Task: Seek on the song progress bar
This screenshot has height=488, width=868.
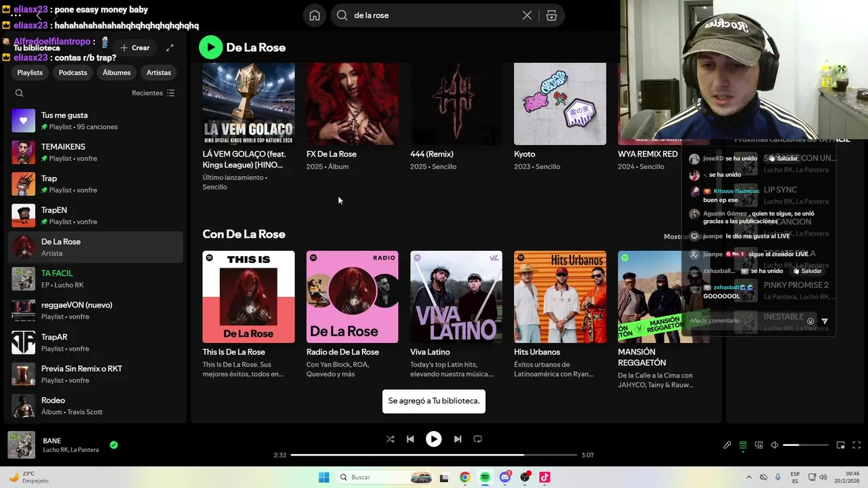Action: coord(434,455)
